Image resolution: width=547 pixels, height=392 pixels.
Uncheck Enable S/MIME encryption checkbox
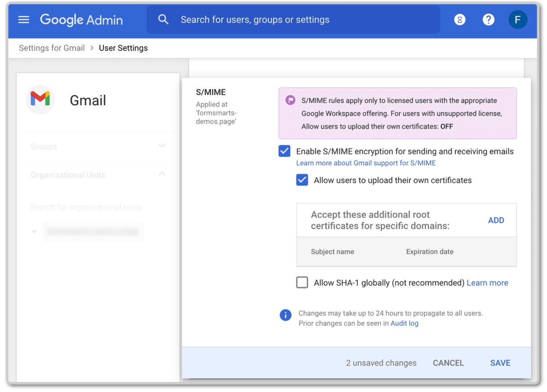coord(284,151)
